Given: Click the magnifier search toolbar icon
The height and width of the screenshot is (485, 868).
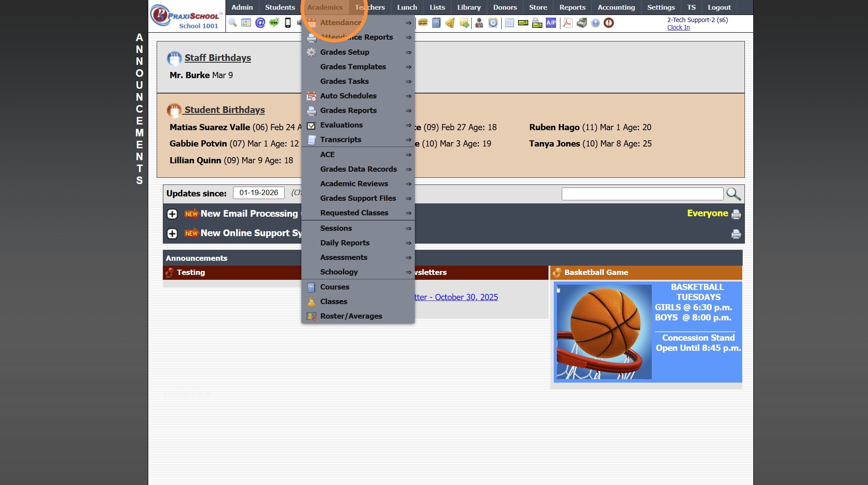Looking at the screenshot, I should click(x=233, y=23).
